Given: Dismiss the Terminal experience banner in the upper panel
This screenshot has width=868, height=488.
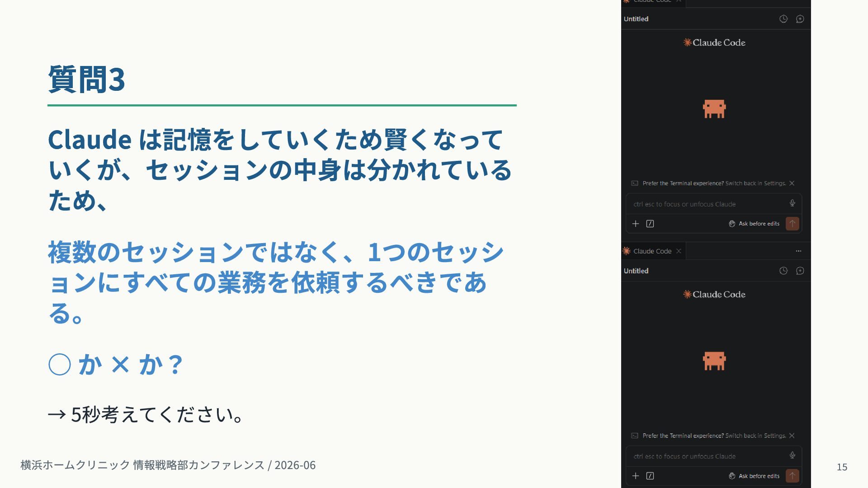Looking at the screenshot, I should click(792, 183).
